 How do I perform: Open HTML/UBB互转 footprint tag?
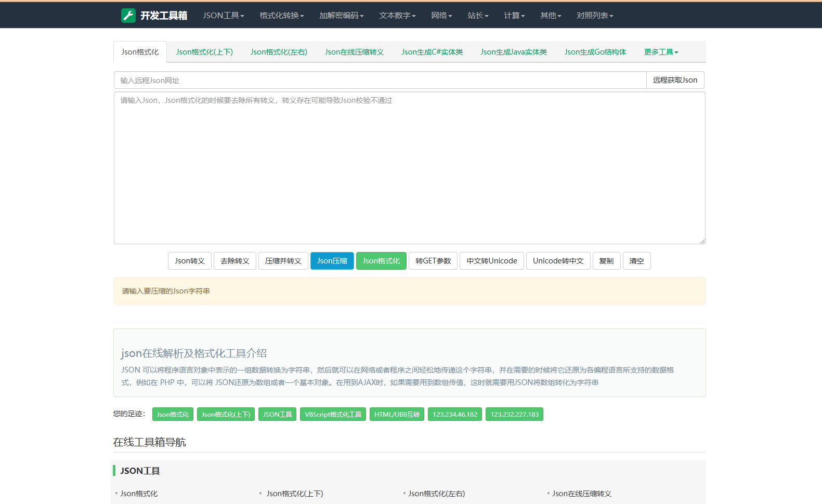397,414
